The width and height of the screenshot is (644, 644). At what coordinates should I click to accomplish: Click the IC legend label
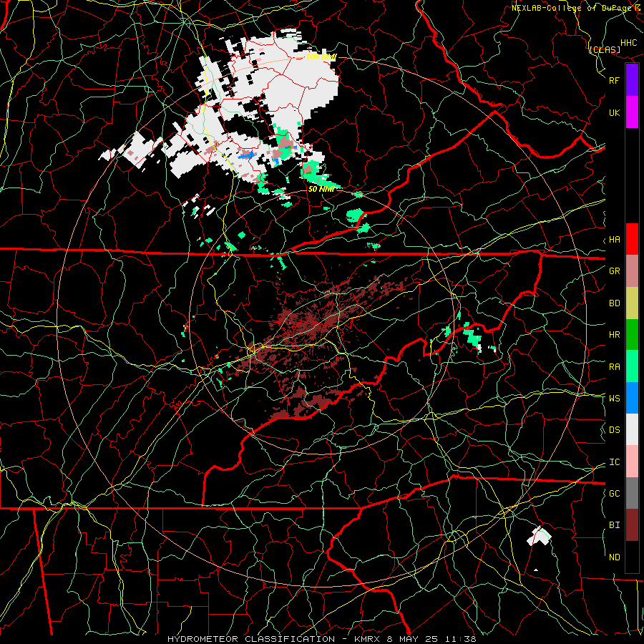tap(615, 462)
